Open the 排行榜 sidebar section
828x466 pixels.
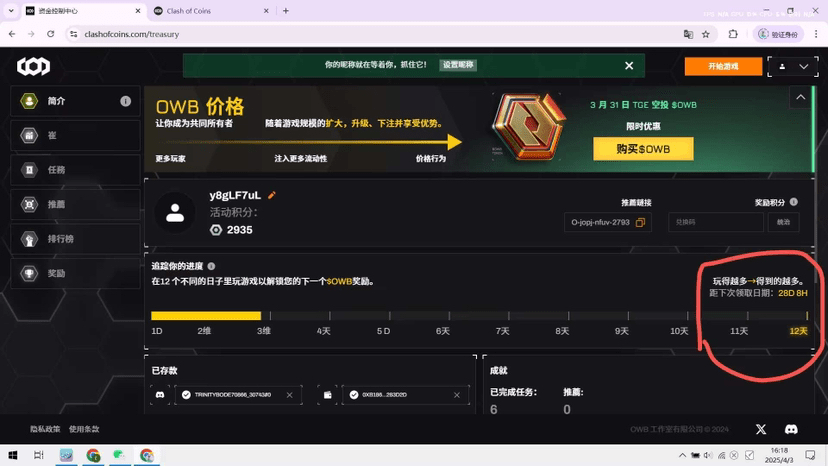click(x=76, y=239)
